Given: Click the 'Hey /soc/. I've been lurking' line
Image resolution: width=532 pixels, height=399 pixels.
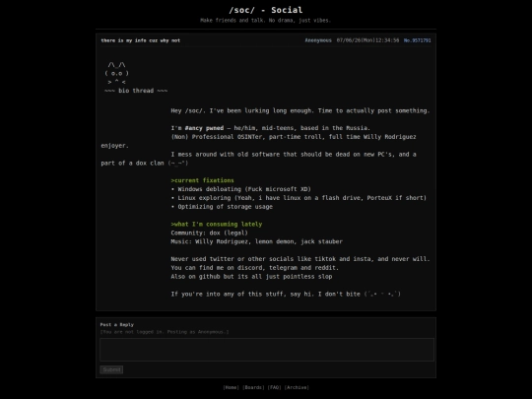Looking at the screenshot, I should (x=300, y=110).
